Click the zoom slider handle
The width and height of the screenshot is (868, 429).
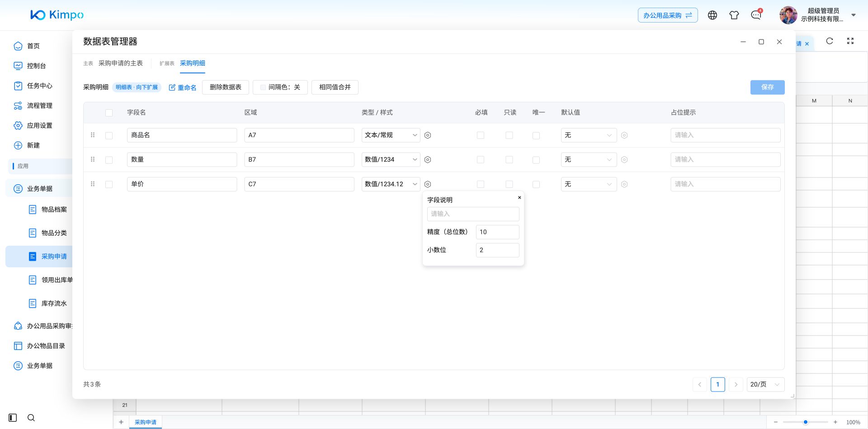[x=806, y=422]
